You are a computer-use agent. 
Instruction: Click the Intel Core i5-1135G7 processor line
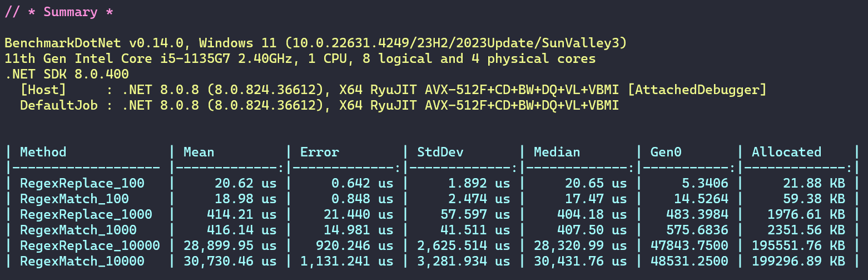[x=300, y=58]
